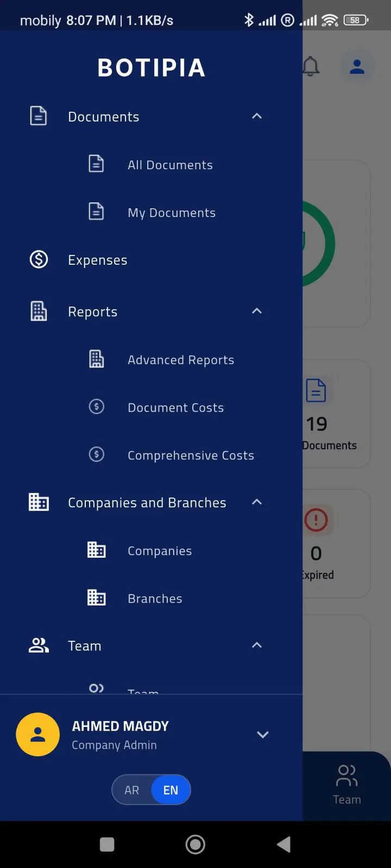Click the Document Costs dollar icon
This screenshot has height=868, width=391.
click(96, 406)
